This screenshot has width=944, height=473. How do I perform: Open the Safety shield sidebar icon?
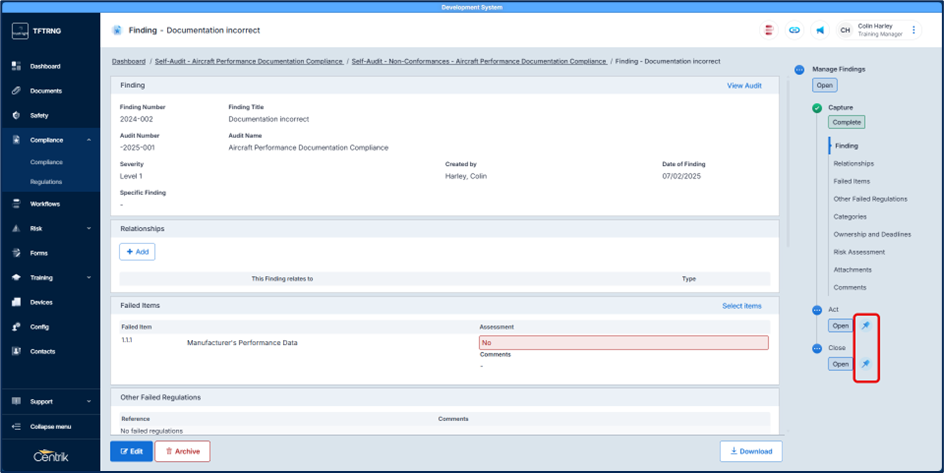(x=16, y=115)
